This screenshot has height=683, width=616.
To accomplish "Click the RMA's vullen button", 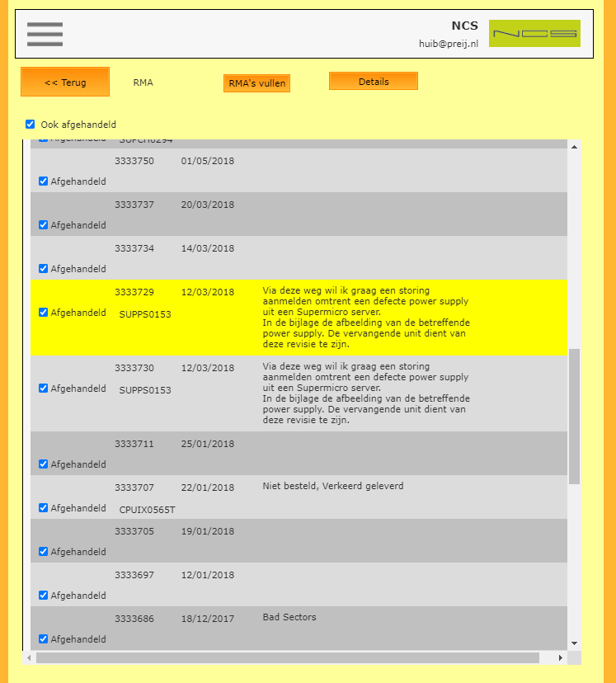I will pos(256,83).
